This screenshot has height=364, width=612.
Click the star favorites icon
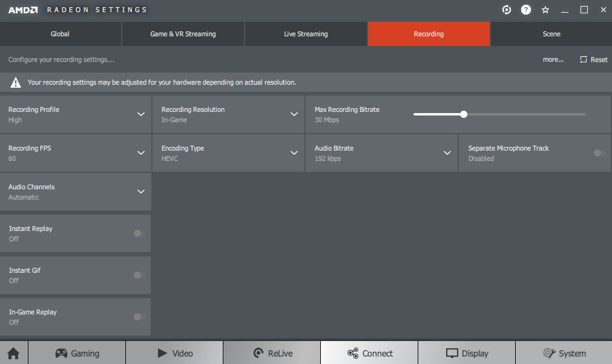click(545, 10)
